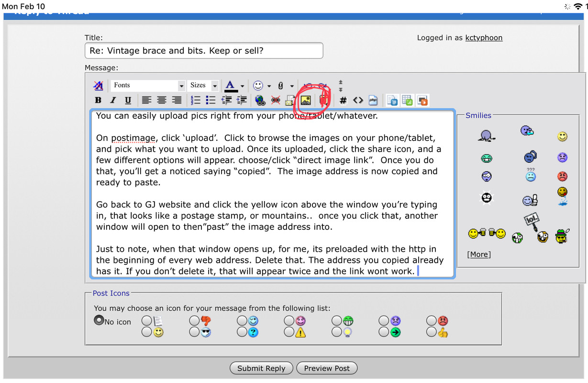Image resolution: width=588 pixels, height=383 pixels.
Task: Click the Remove Text Formatting icon
Action: coord(98,85)
